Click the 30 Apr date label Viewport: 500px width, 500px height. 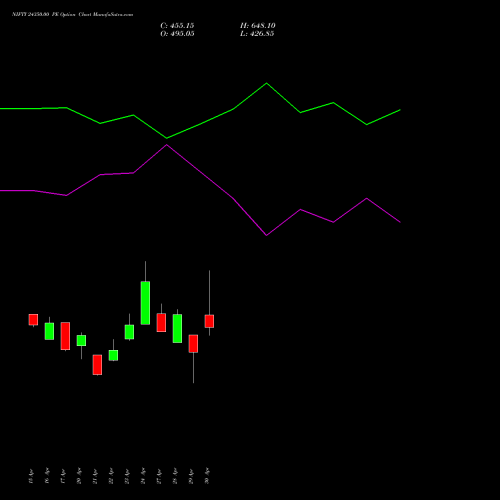207,476
